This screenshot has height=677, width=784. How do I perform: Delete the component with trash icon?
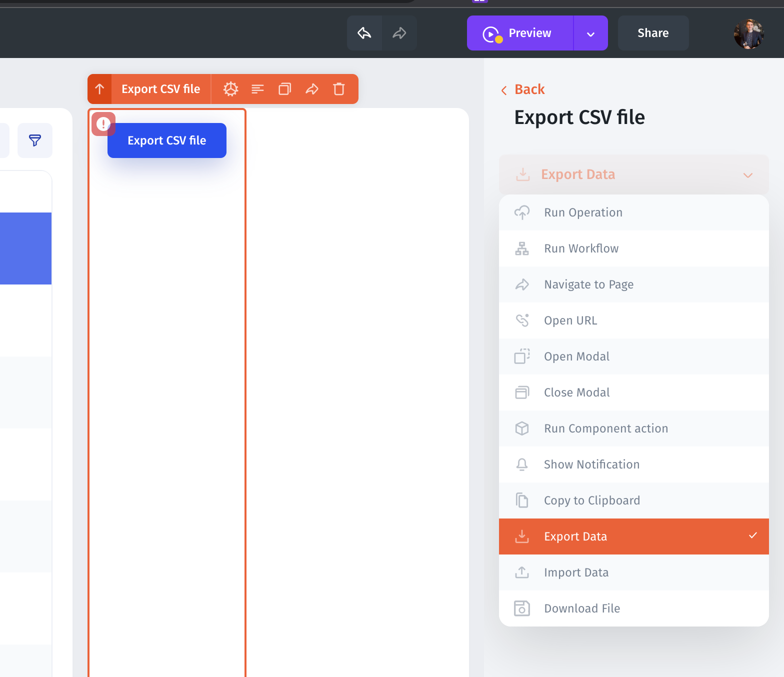tap(339, 89)
